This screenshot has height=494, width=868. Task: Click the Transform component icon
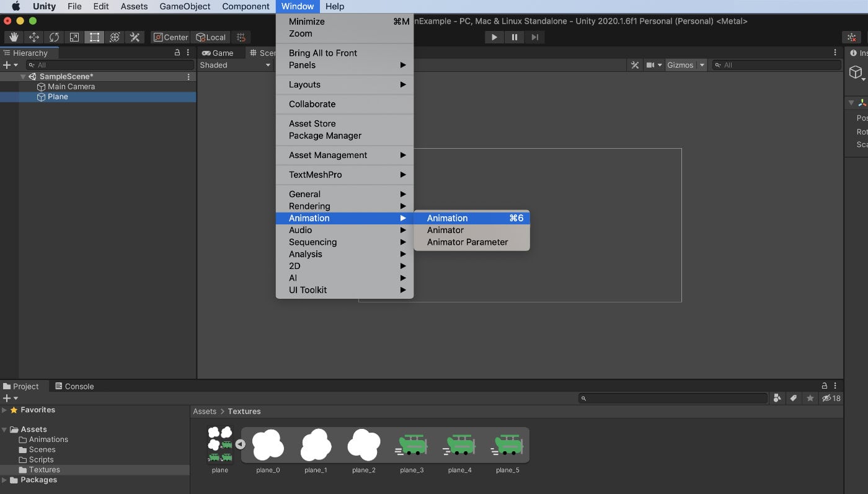(862, 103)
